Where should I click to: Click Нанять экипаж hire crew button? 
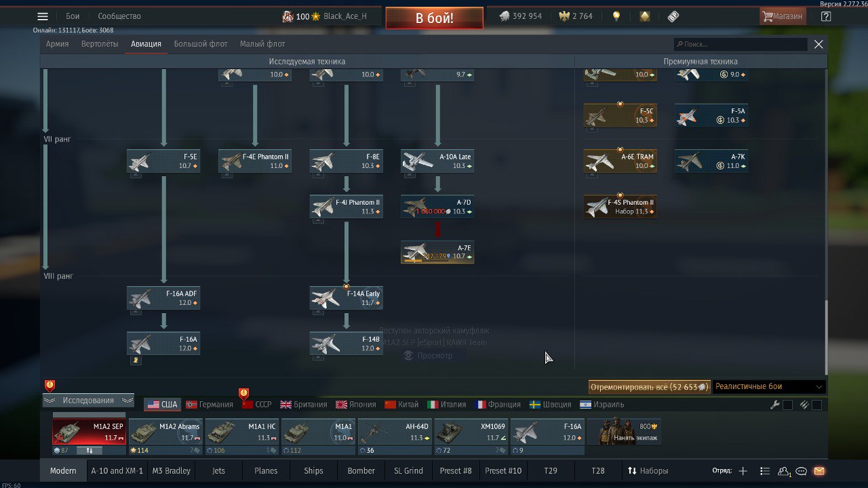624,432
